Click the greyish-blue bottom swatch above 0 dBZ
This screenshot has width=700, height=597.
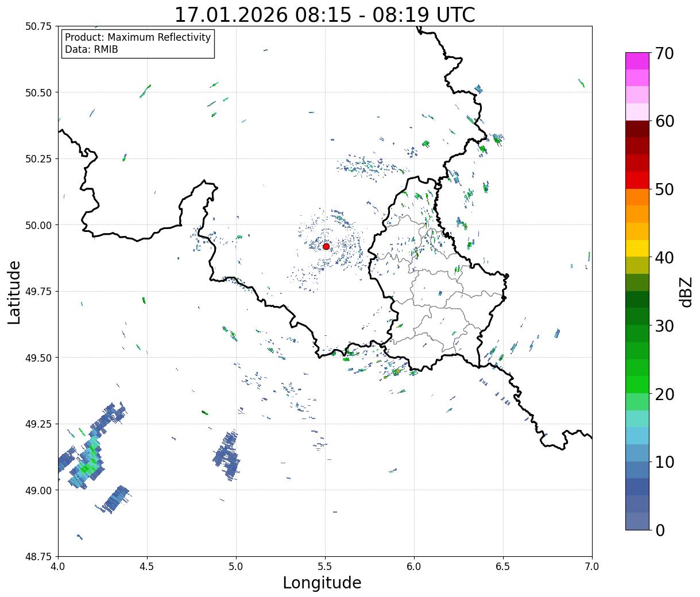pyautogui.click(x=637, y=521)
